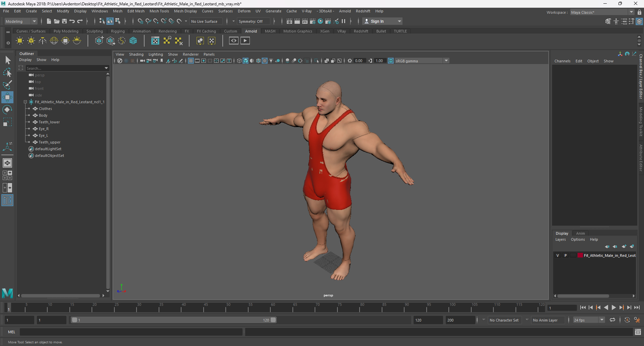
Task: Create an Arnold photometric light
Action: (x=43, y=41)
